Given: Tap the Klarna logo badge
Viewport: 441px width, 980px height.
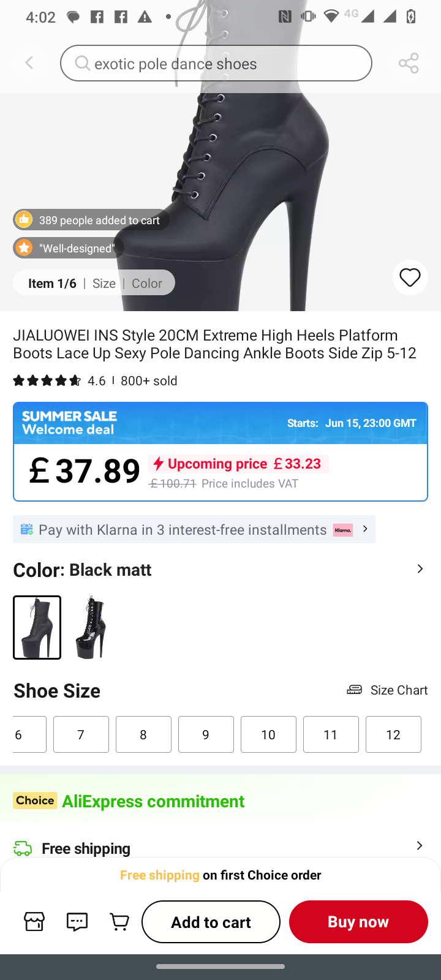Looking at the screenshot, I should click(343, 530).
